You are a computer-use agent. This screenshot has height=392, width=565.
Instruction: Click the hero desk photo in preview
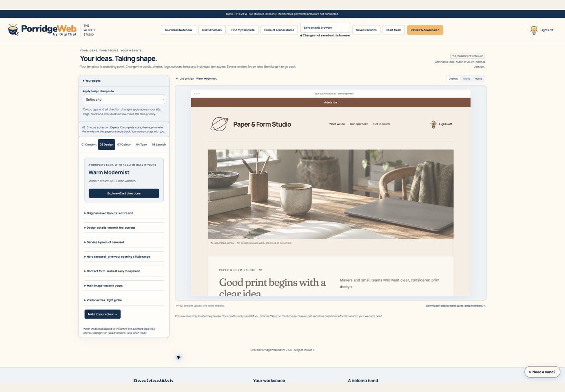pos(331,194)
